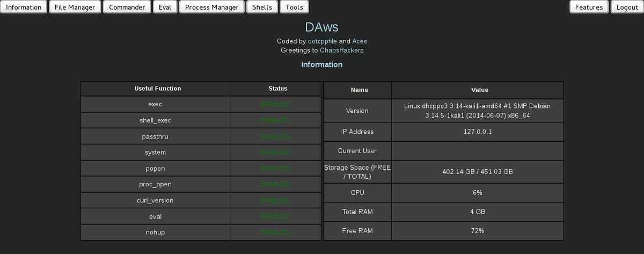
Task: Click ENABLED status for popen
Action: 275,168
